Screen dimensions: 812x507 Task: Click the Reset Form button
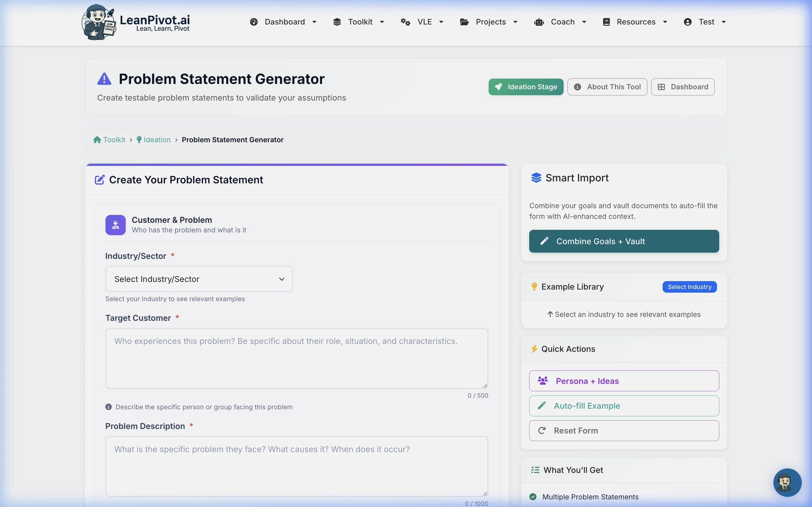pos(624,431)
